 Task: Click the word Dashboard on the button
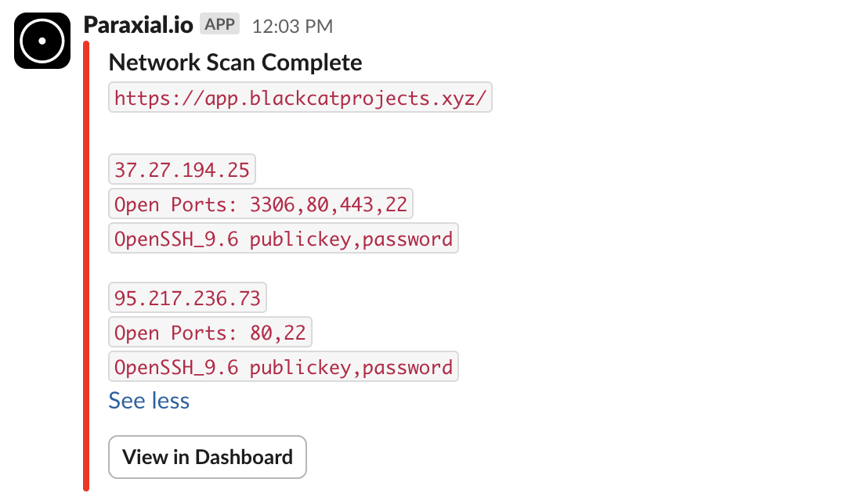click(x=244, y=457)
